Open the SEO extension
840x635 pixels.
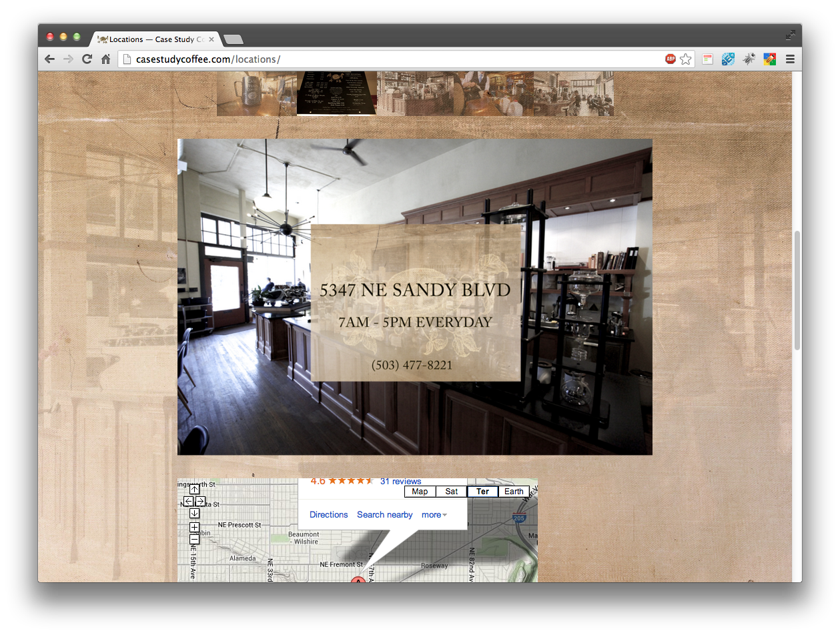(x=728, y=59)
